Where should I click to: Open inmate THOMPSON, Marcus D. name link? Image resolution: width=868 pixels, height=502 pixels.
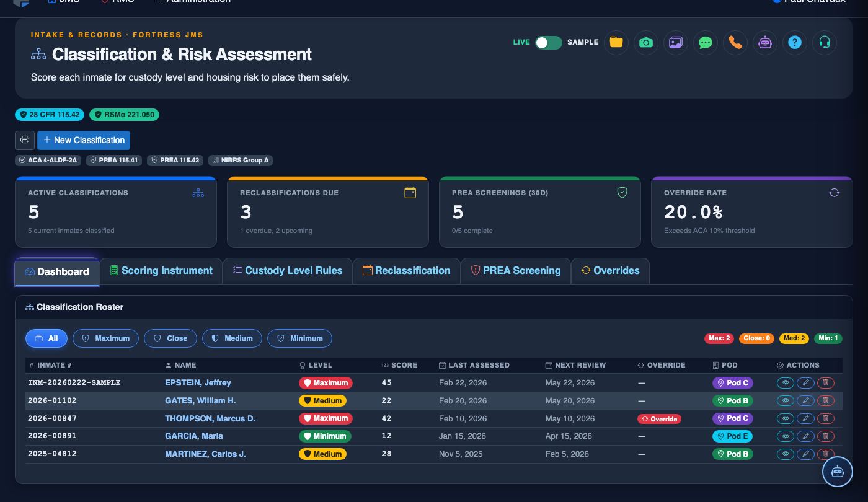[210, 419]
